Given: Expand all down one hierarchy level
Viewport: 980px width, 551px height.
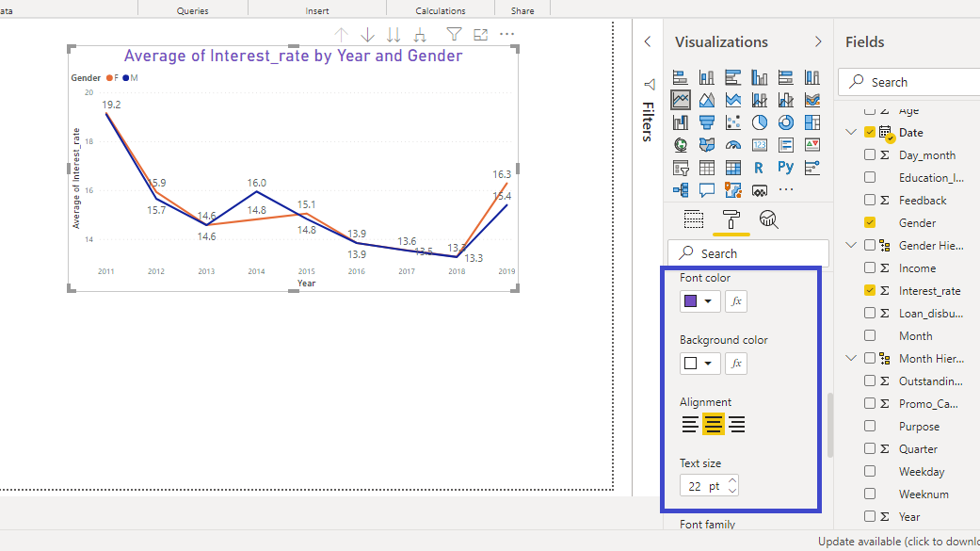Looking at the screenshot, I should [420, 35].
